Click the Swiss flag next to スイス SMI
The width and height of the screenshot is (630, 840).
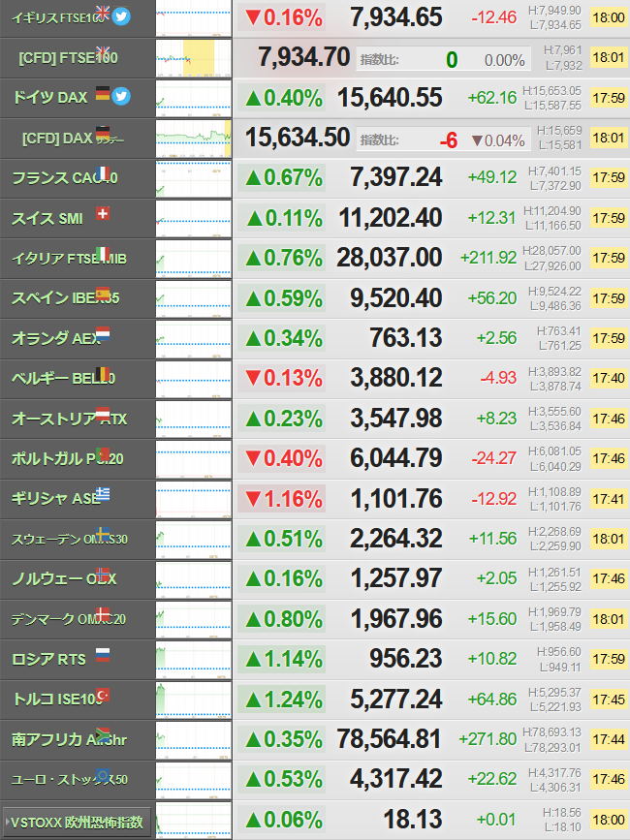[103, 213]
